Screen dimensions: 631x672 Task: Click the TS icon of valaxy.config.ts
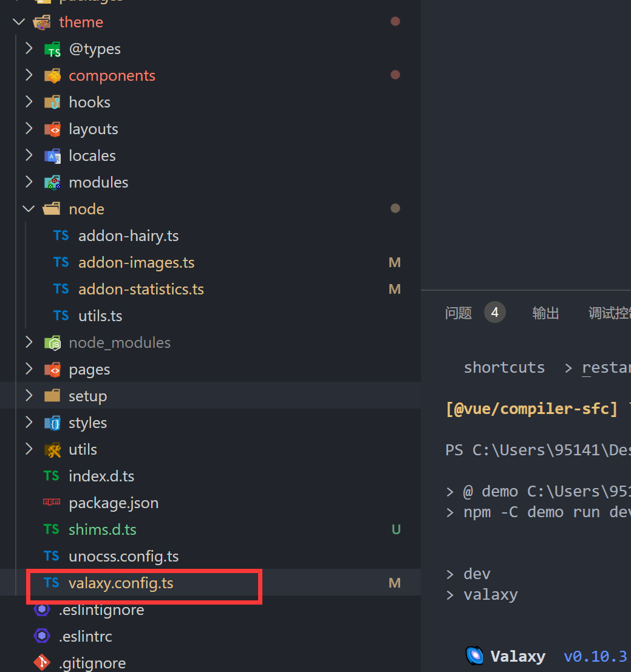52,583
